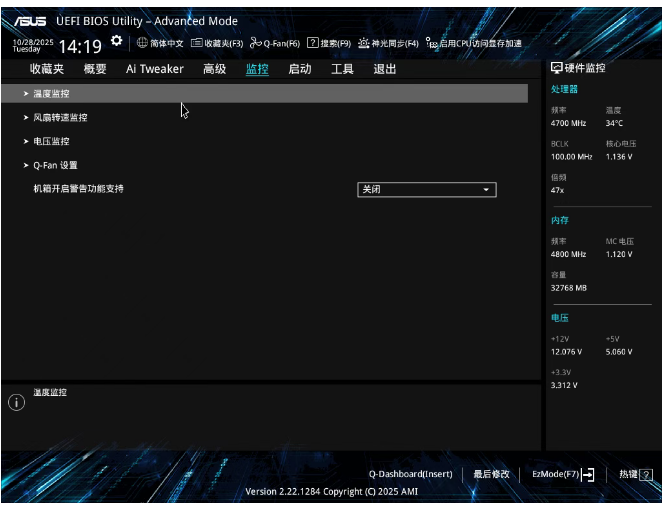Switch to the Ai Tweaker tab
The image size is (665, 511).
[154, 69]
